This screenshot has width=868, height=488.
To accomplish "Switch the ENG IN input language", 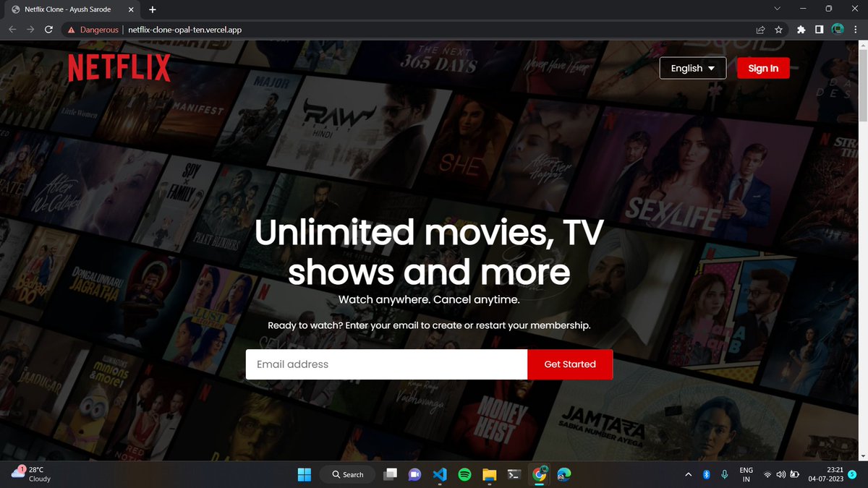I will point(746,474).
